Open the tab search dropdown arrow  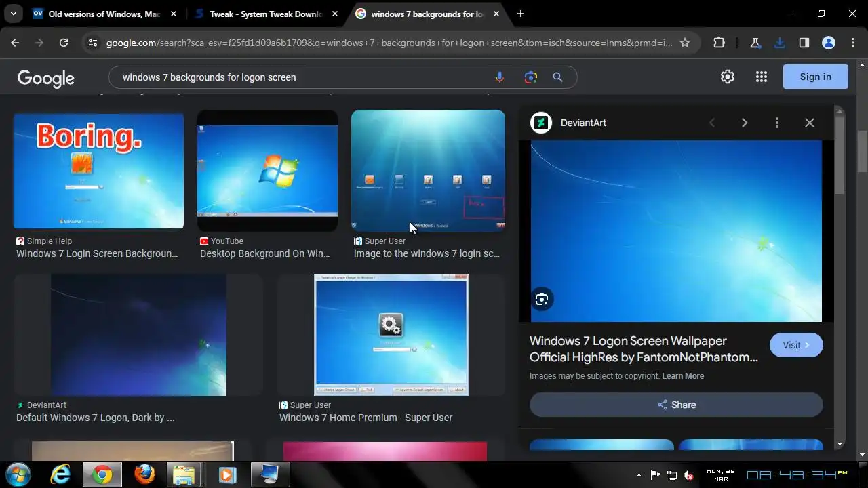(x=14, y=14)
